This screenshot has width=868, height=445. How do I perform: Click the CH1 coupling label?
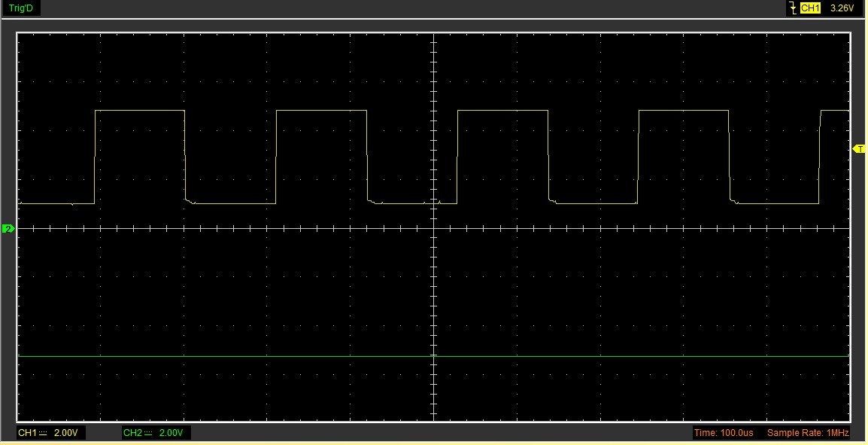pyautogui.click(x=32, y=433)
